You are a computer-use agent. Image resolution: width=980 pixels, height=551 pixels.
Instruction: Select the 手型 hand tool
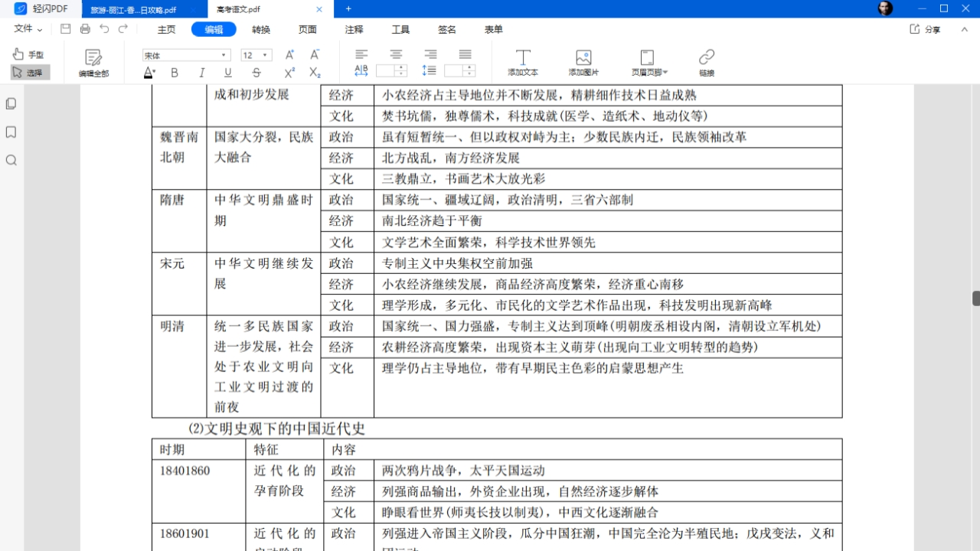tap(29, 54)
